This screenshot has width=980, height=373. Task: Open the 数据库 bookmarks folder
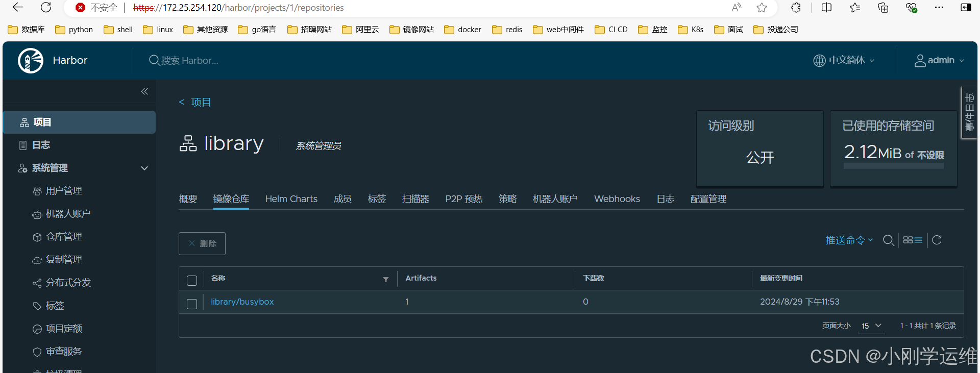(x=27, y=29)
